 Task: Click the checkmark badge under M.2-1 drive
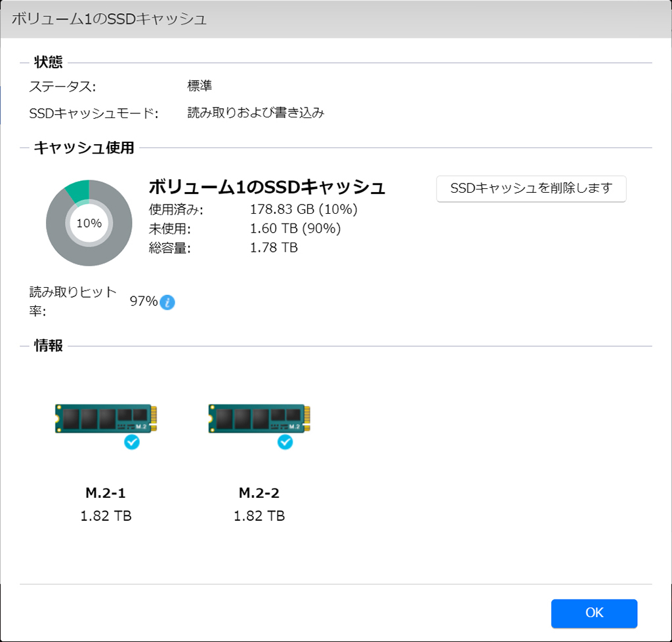(132, 442)
